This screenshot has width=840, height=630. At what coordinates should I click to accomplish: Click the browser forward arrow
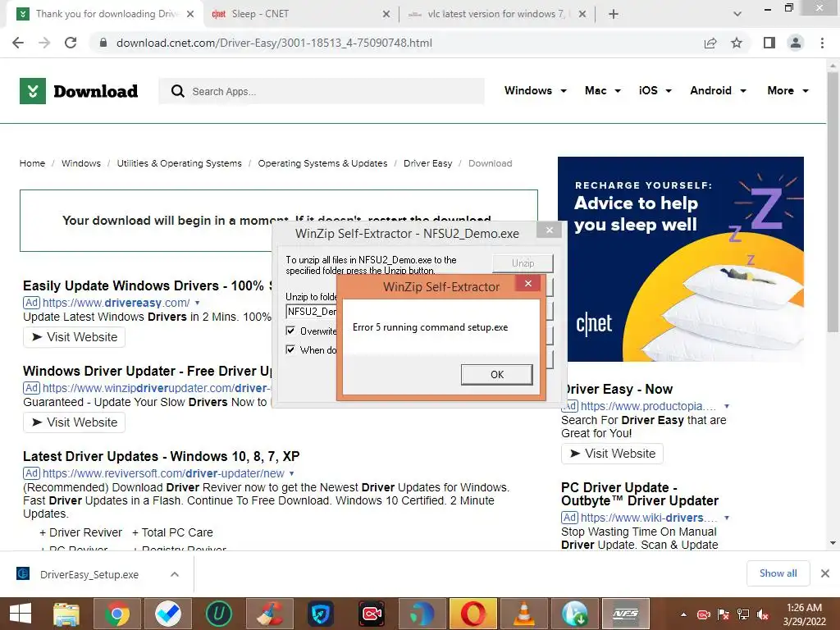(x=44, y=43)
